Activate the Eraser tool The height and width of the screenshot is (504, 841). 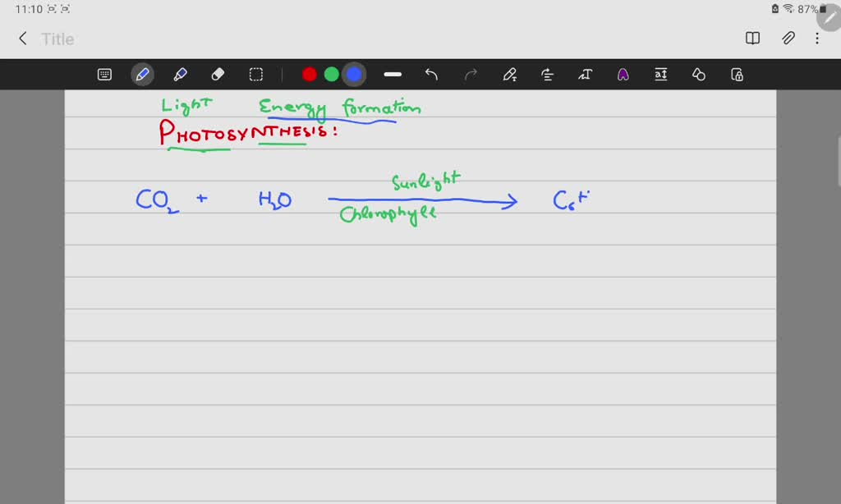218,74
